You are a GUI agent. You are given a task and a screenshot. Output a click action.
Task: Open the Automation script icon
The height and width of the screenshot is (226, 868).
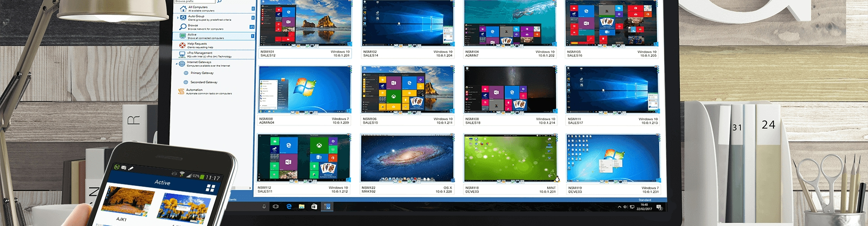(181, 91)
